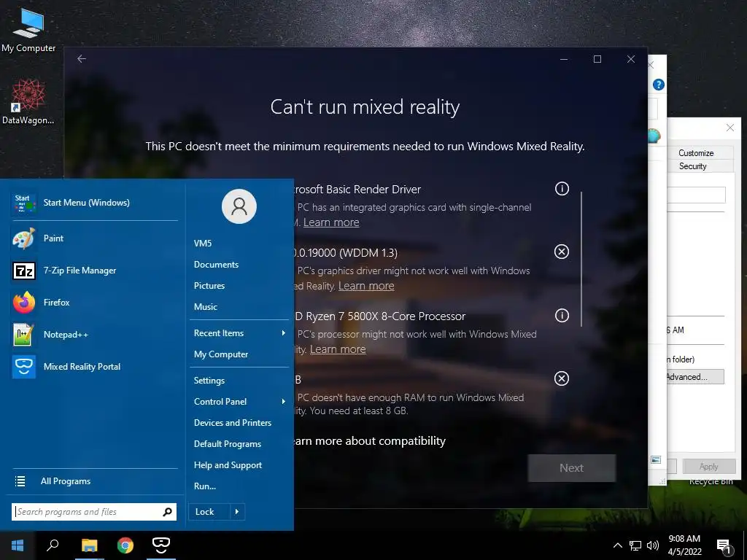Switch to Customize tab in properties window

point(695,153)
